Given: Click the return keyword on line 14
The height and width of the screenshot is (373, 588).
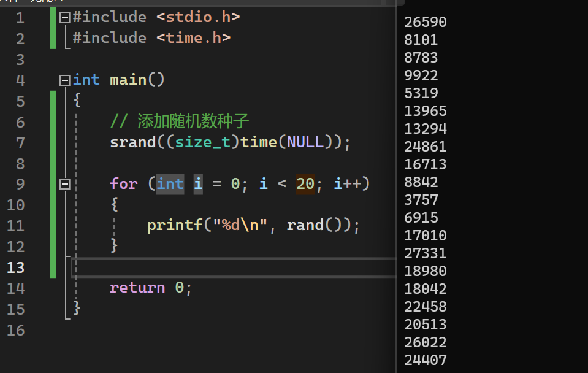Looking at the screenshot, I should click(x=137, y=288).
